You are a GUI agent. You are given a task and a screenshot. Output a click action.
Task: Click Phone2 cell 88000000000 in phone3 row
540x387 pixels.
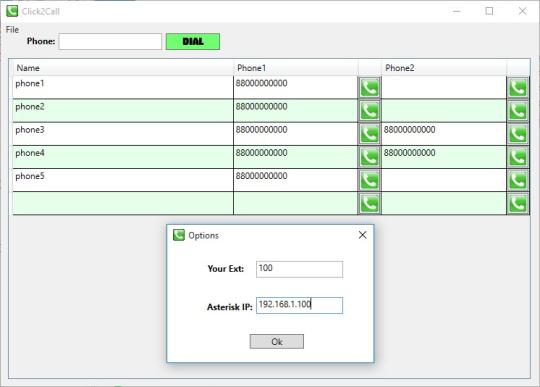coord(444,134)
